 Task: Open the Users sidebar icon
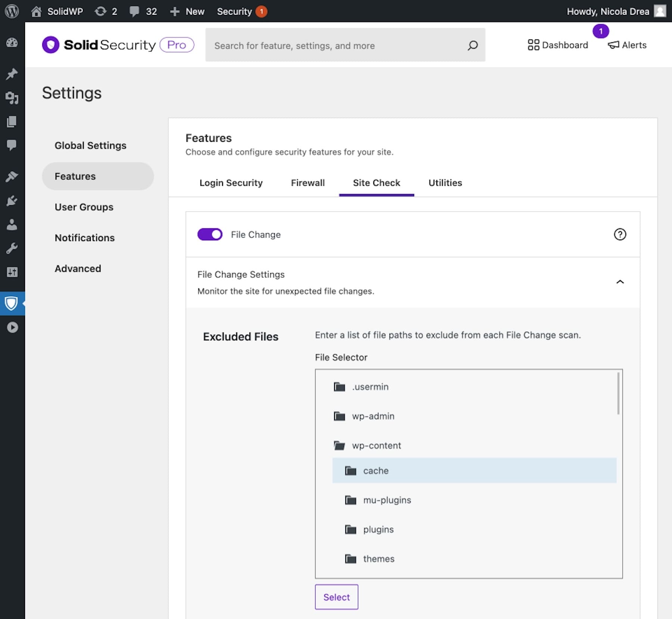[12, 225]
